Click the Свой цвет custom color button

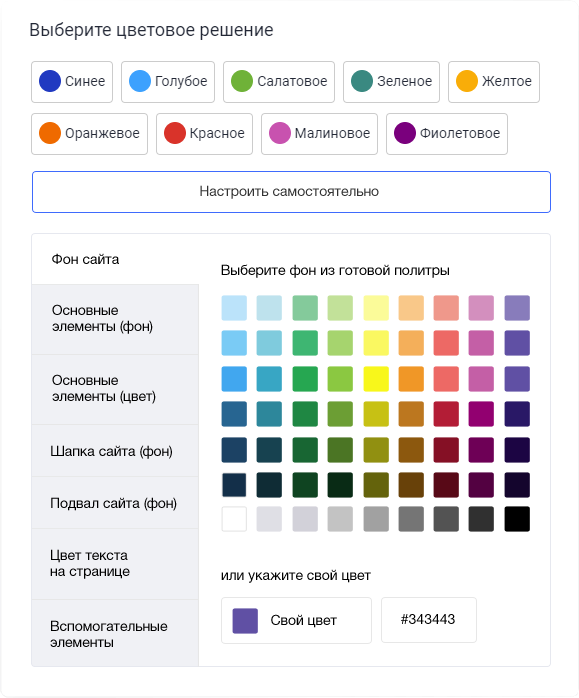point(296,621)
